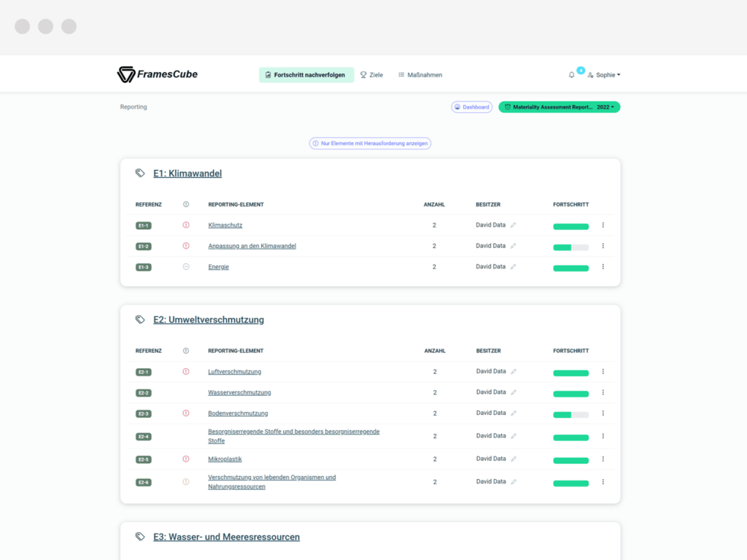
Task: Open the Dashboard button
Action: [472, 107]
